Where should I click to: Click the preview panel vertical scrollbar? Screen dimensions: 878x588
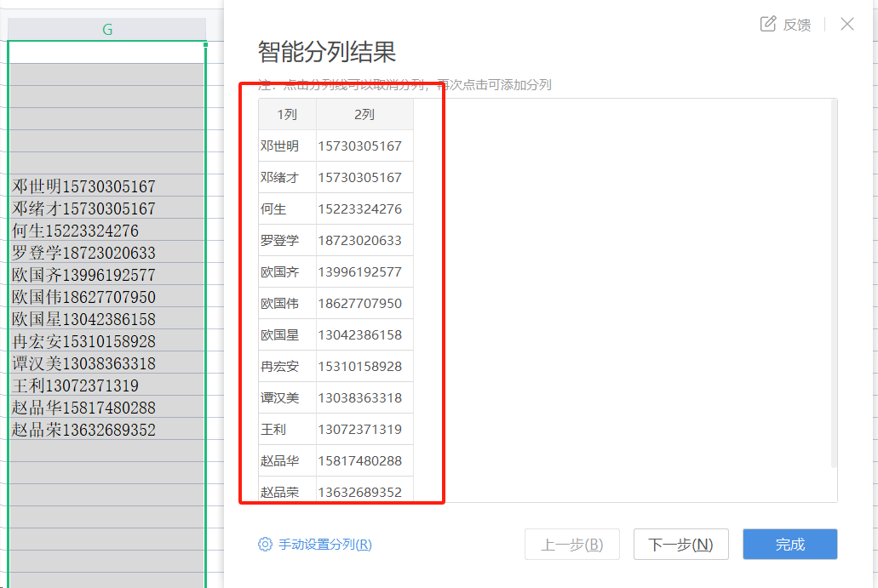pyautogui.click(x=834, y=283)
